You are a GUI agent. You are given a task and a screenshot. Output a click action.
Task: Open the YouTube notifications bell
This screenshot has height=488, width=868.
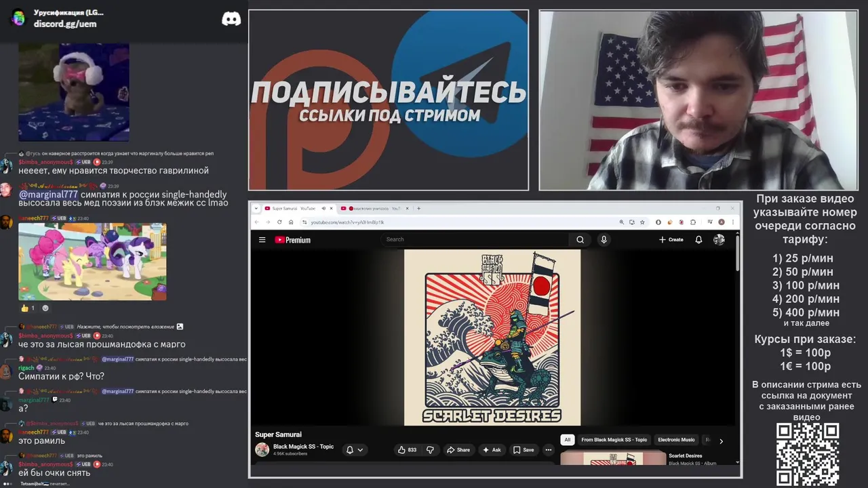click(x=698, y=240)
